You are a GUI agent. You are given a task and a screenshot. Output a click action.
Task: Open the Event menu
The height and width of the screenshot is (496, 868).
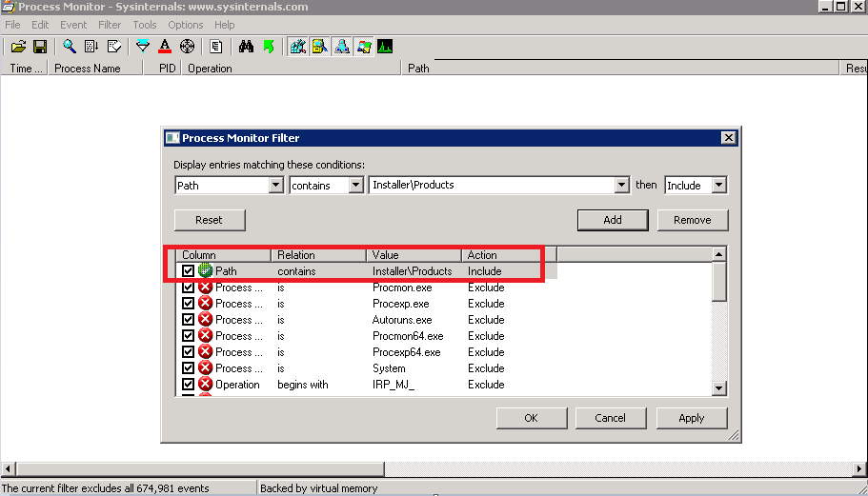tap(73, 25)
